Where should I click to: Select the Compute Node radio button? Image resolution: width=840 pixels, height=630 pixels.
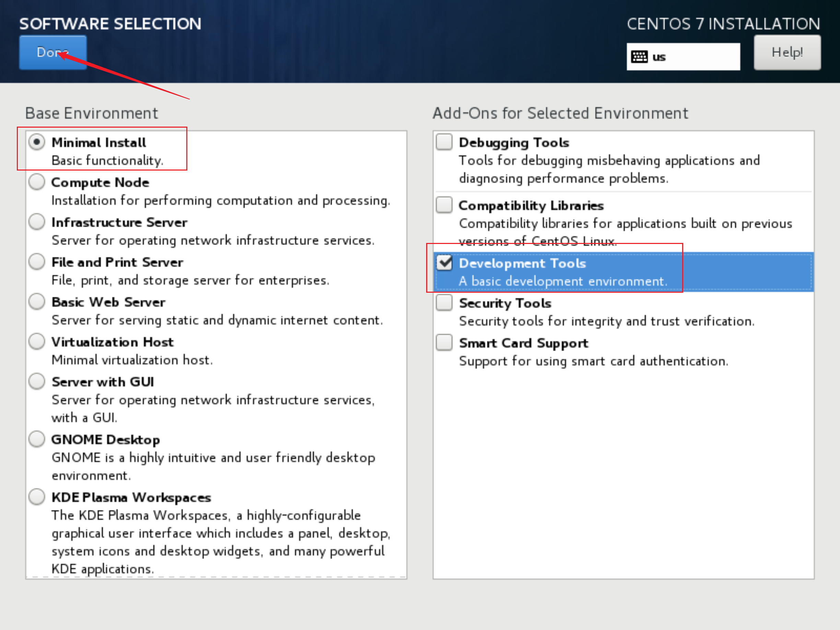click(37, 182)
